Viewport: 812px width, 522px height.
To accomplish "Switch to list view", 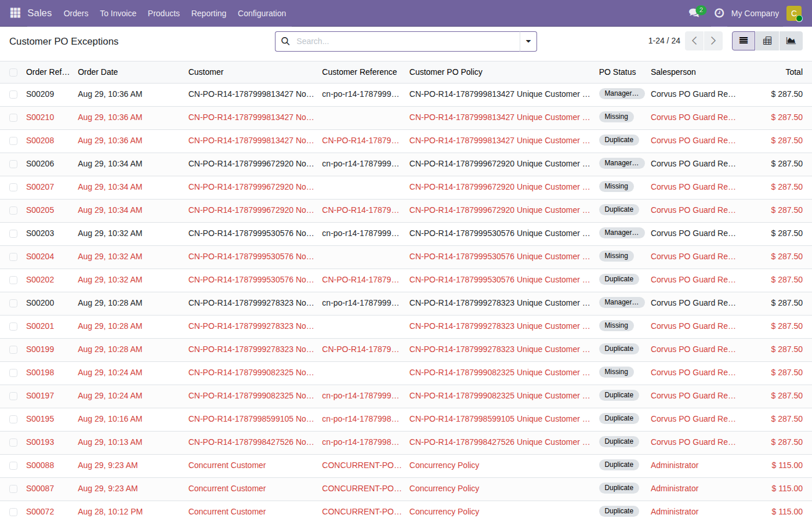I will [x=744, y=41].
